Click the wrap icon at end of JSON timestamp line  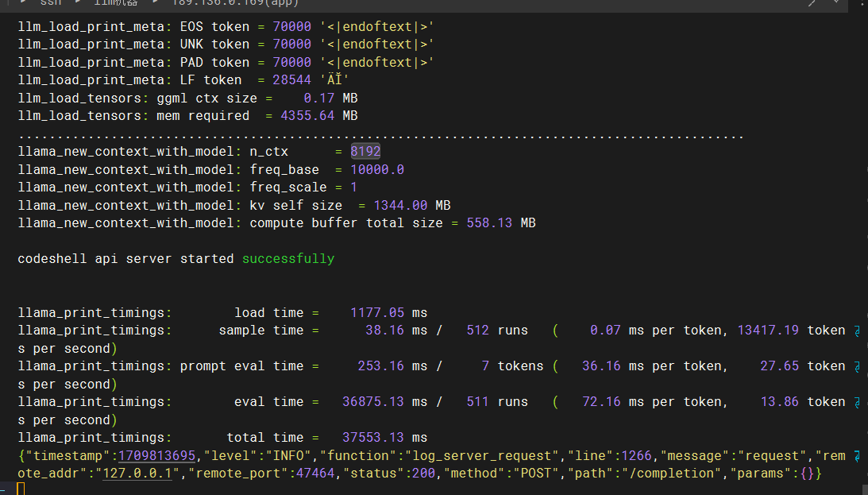point(857,457)
